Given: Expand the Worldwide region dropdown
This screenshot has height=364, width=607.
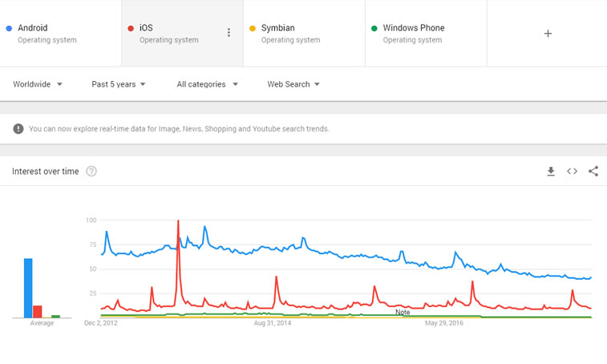Looking at the screenshot, I should pyautogui.click(x=38, y=84).
